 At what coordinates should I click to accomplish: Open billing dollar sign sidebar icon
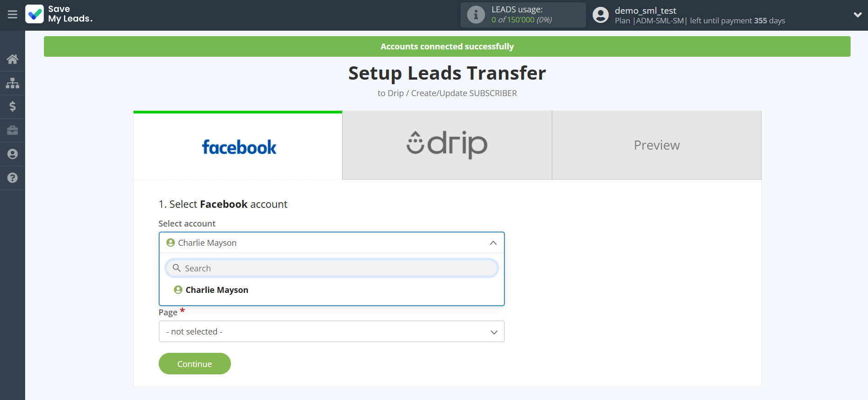[12, 107]
